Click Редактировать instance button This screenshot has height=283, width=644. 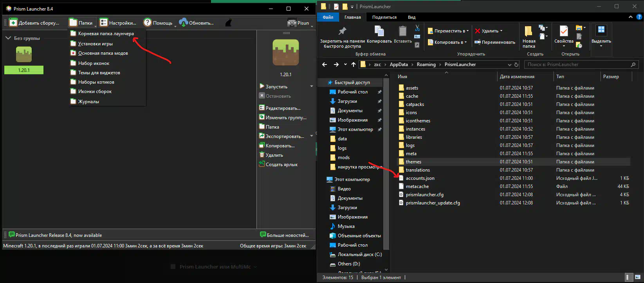(x=280, y=108)
